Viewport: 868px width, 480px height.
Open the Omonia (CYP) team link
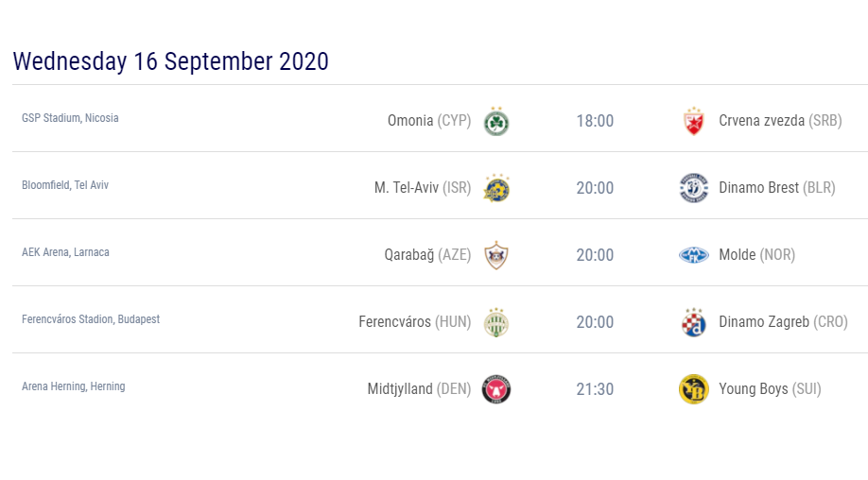[429, 121]
